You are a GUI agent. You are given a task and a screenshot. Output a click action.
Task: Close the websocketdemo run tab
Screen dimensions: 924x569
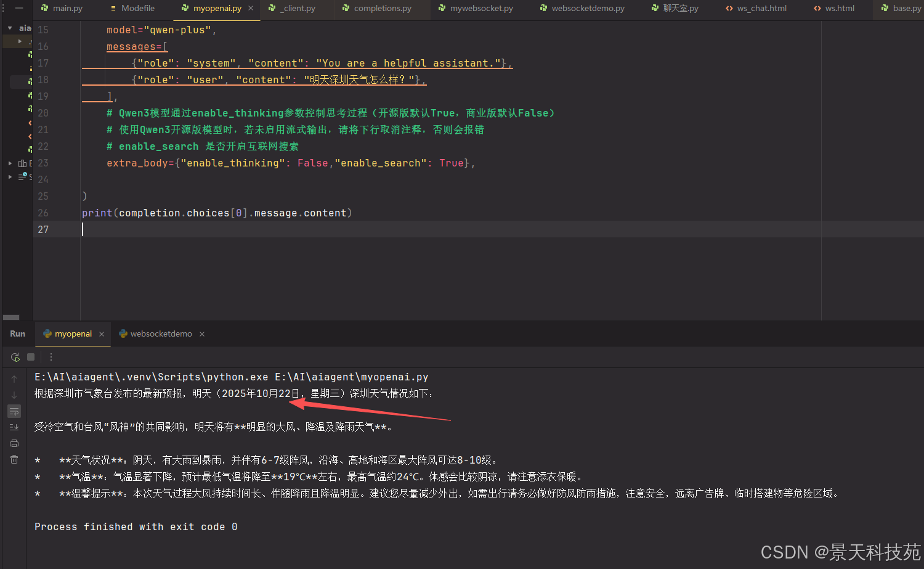click(202, 334)
